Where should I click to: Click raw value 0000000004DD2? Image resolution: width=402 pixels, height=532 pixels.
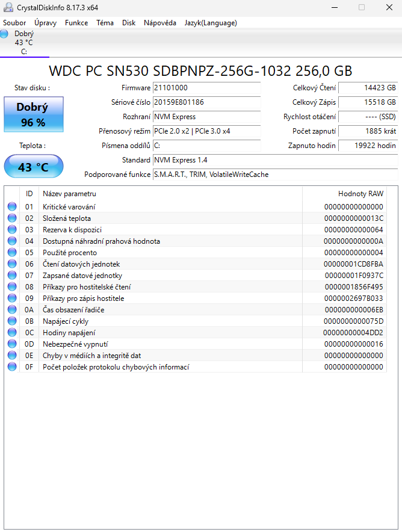[x=353, y=333]
